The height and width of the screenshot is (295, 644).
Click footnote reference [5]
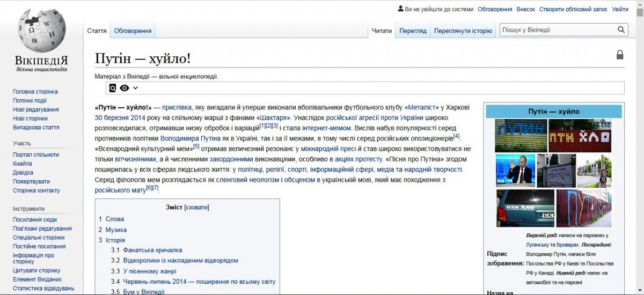pyautogui.click(x=196, y=146)
